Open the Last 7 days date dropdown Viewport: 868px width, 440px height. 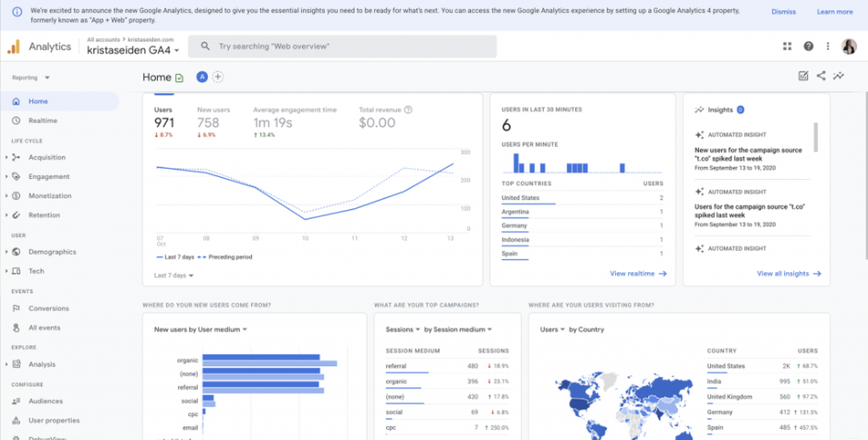coord(174,275)
